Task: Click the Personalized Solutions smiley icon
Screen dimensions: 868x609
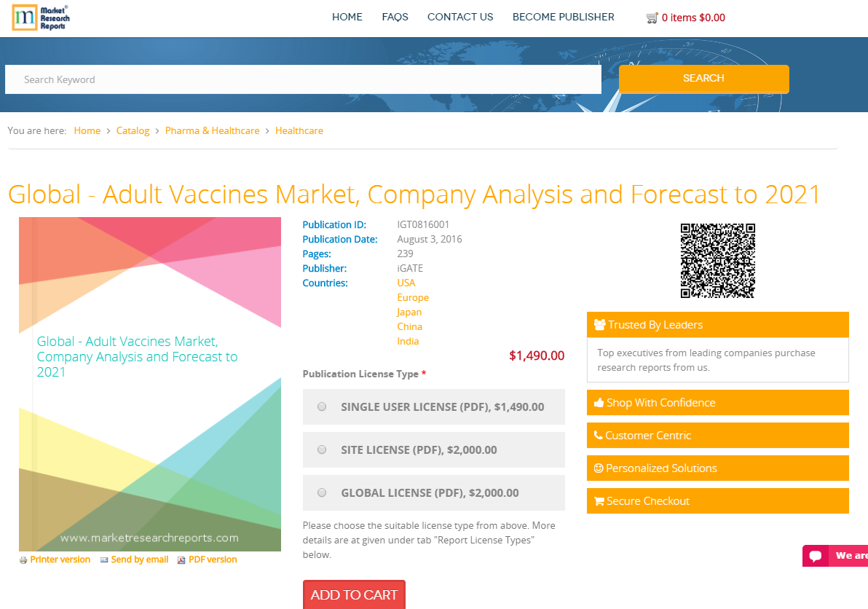Action: (x=599, y=468)
